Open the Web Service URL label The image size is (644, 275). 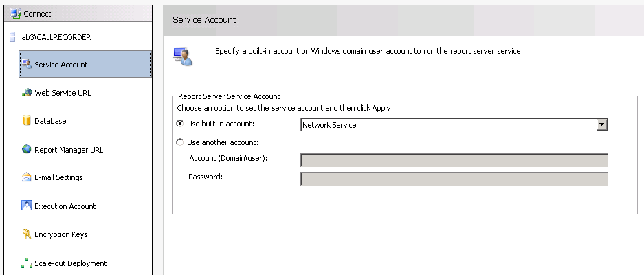(63, 93)
